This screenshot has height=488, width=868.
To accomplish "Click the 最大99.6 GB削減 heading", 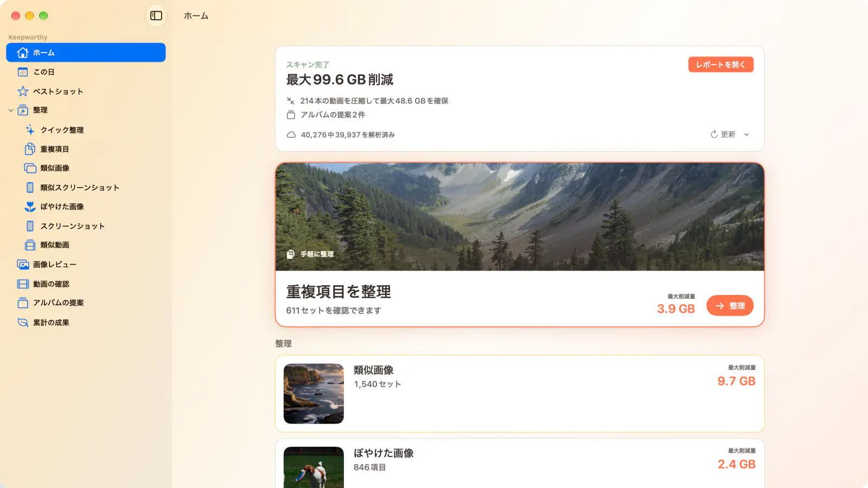I will click(x=340, y=80).
